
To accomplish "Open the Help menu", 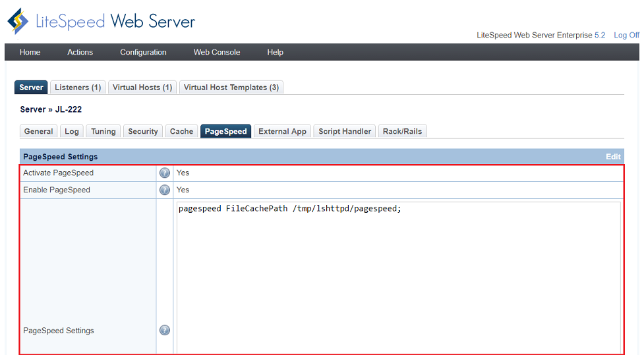I will 275,52.
